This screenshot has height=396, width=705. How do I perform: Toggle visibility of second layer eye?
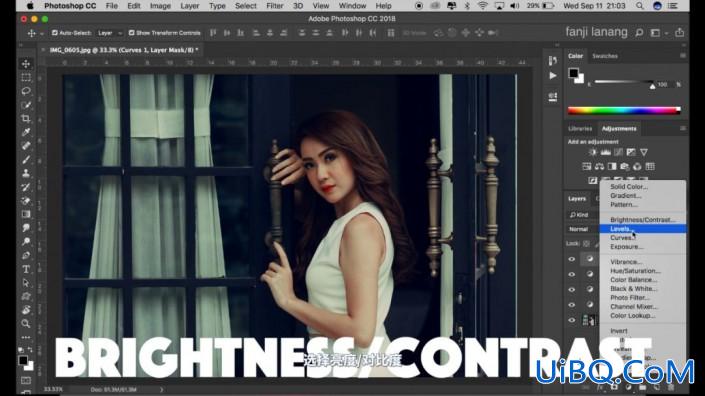[571, 274]
